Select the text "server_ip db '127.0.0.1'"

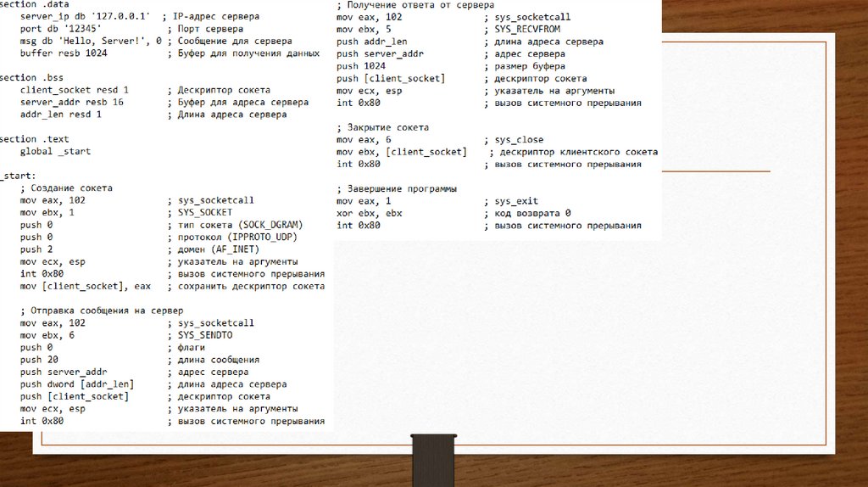pos(86,16)
